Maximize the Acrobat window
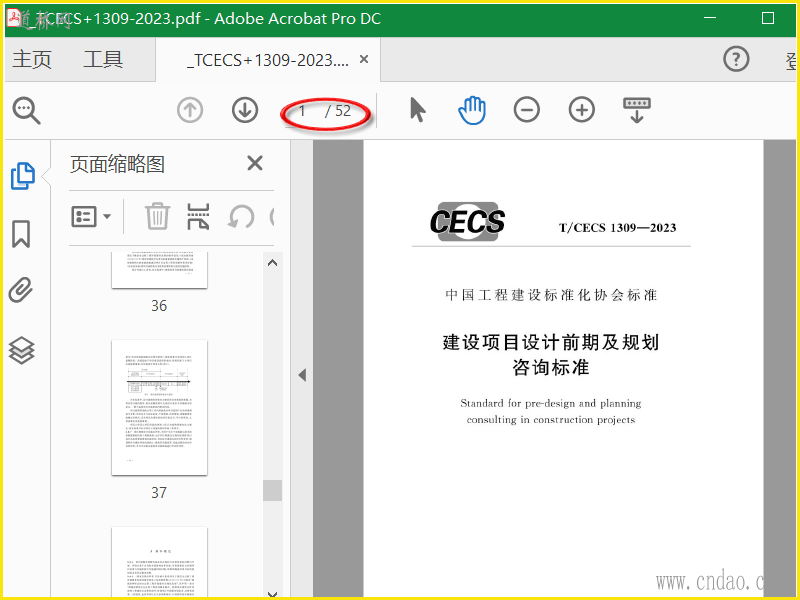 pyautogui.click(x=768, y=18)
